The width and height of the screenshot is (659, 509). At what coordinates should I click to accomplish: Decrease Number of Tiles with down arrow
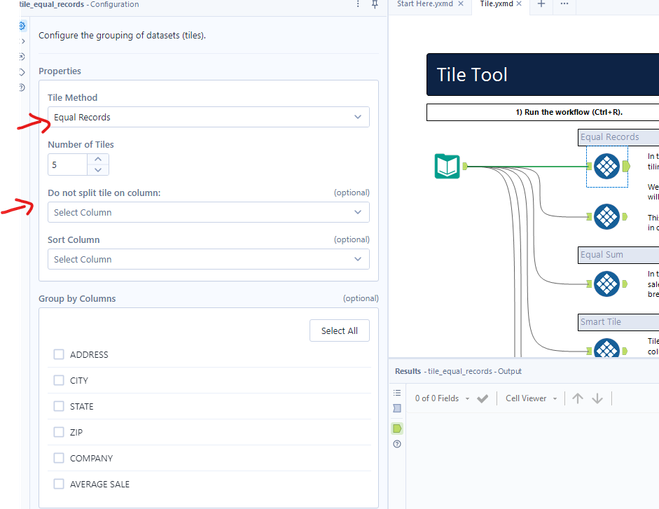click(98, 170)
